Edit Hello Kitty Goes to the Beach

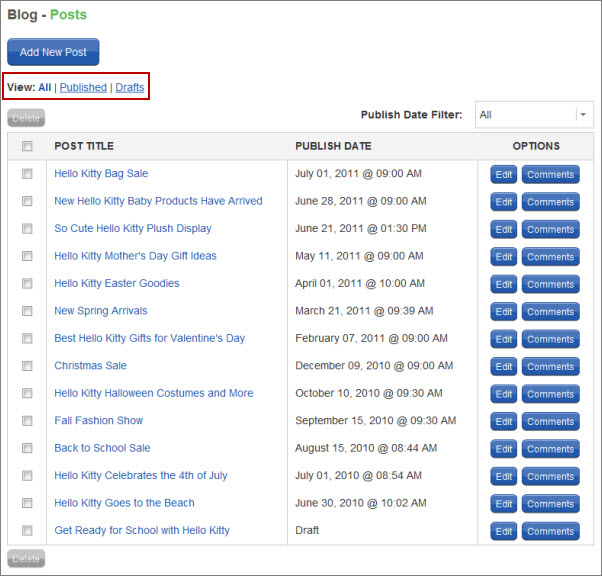(504, 504)
